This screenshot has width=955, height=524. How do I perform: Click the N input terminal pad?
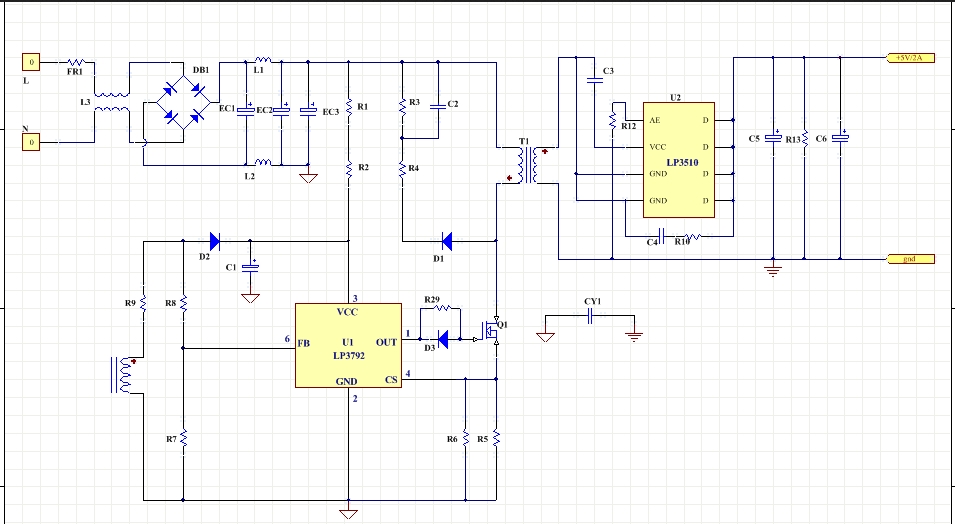(x=31, y=143)
